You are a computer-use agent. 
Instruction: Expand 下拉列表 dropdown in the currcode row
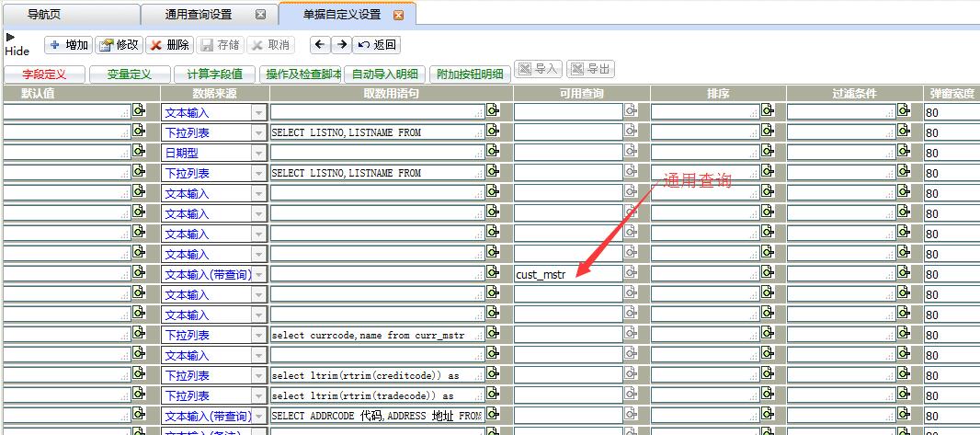coord(258,335)
